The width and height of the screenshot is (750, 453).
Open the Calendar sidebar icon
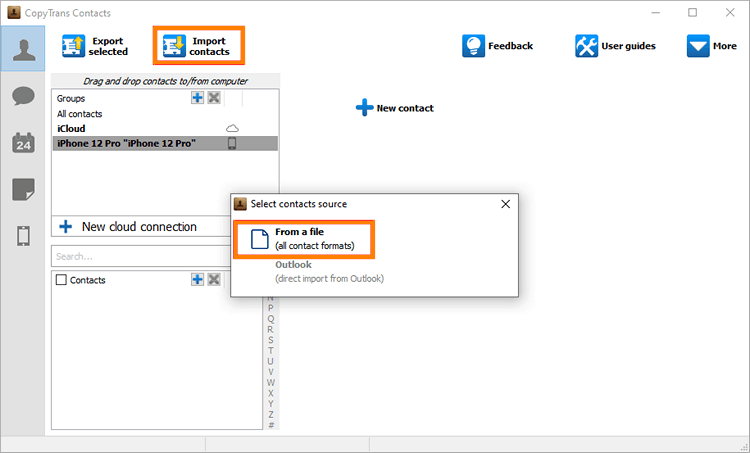[x=22, y=142]
